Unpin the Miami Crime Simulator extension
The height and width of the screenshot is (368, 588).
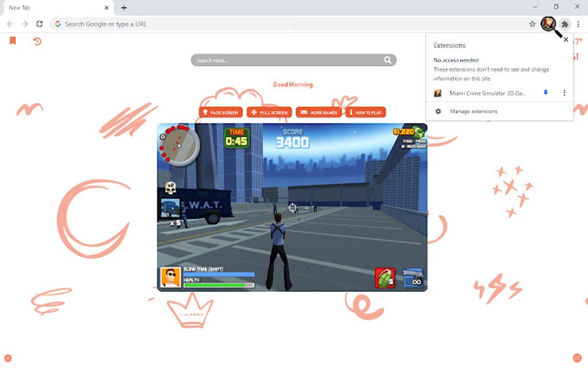click(545, 93)
